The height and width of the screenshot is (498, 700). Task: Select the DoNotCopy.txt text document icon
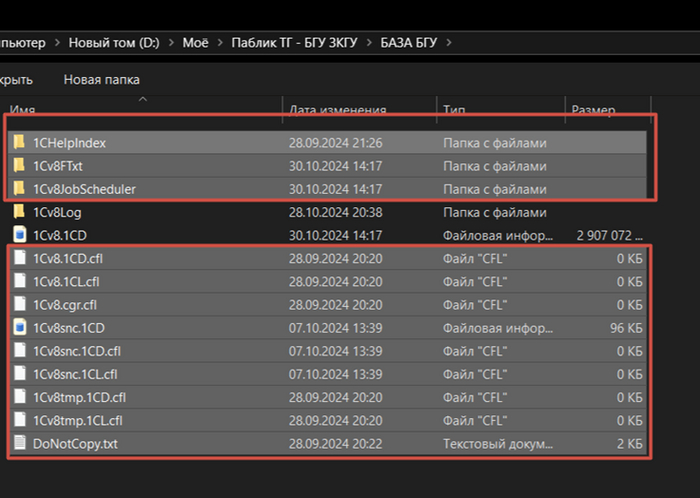click(x=20, y=443)
